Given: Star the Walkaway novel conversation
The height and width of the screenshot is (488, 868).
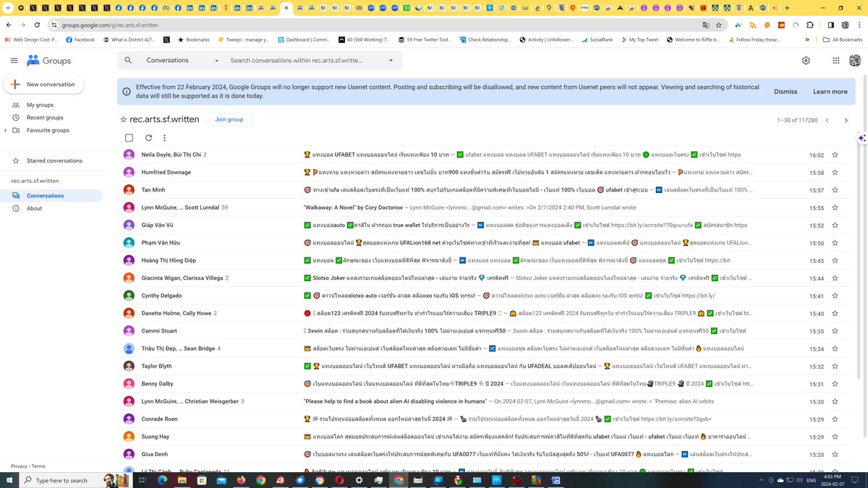Looking at the screenshot, I should [835, 207].
